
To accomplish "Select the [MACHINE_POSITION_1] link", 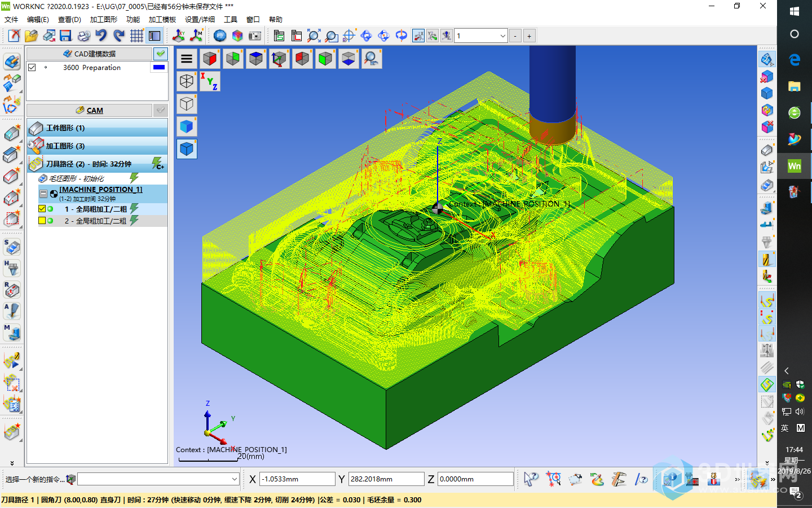I will click(101, 189).
